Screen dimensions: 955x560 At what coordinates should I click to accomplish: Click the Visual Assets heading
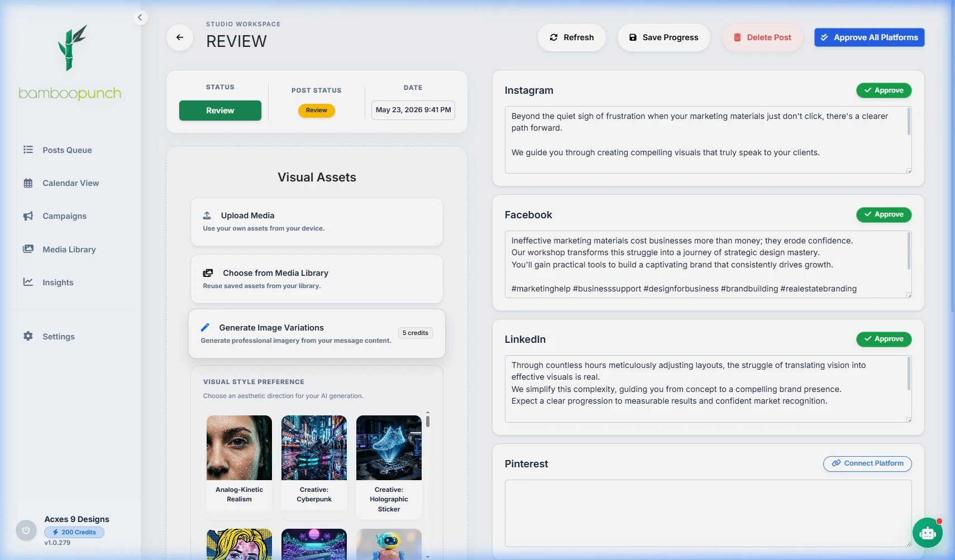[x=317, y=177]
